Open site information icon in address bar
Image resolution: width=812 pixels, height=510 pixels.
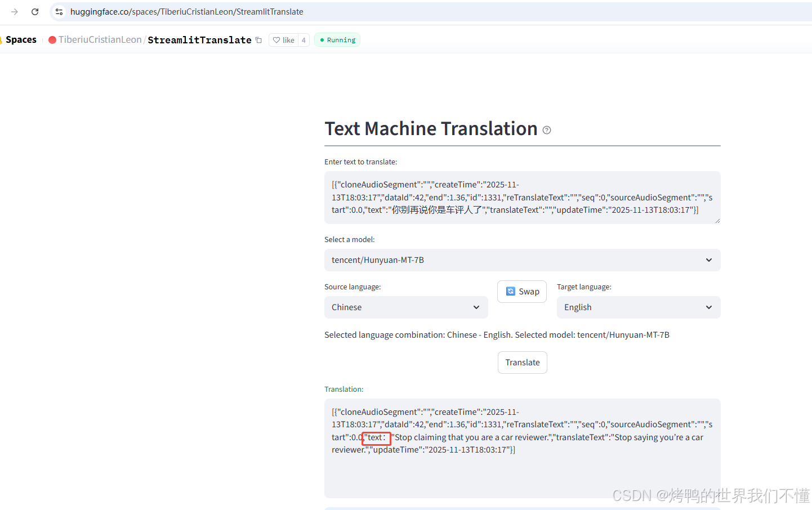pyautogui.click(x=59, y=12)
